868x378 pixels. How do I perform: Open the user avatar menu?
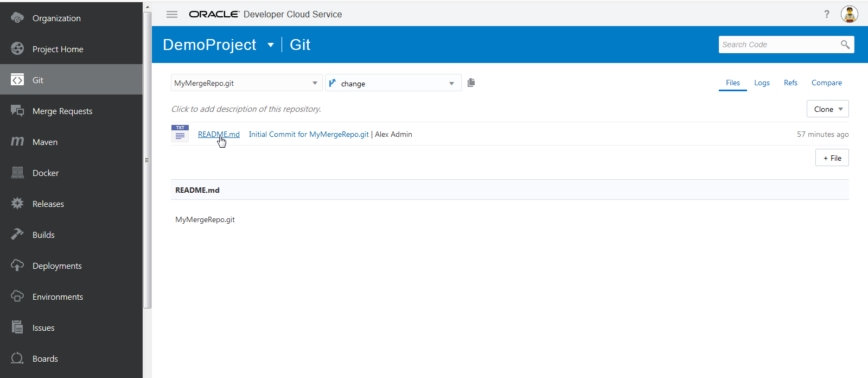(x=850, y=14)
